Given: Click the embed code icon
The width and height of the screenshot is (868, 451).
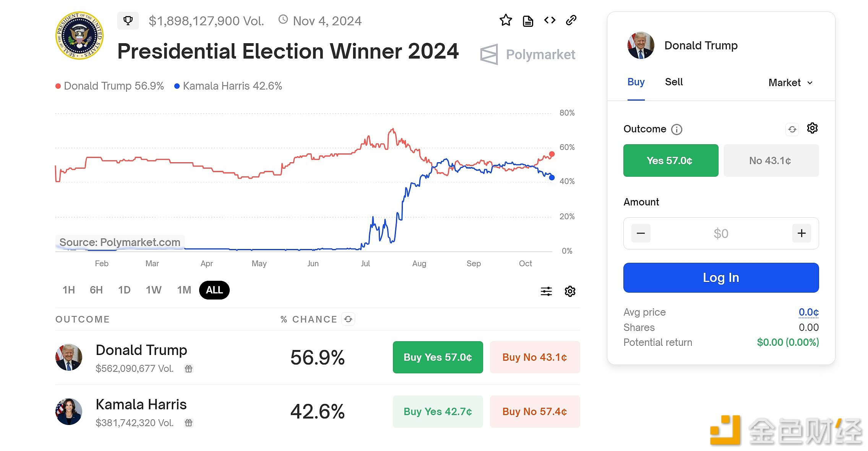Looking at the screenshot, I should click(x=549, y=21).
